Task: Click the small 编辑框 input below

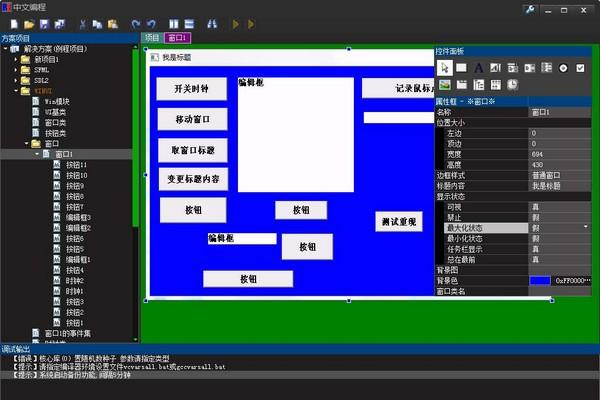Action: (242, 238)
